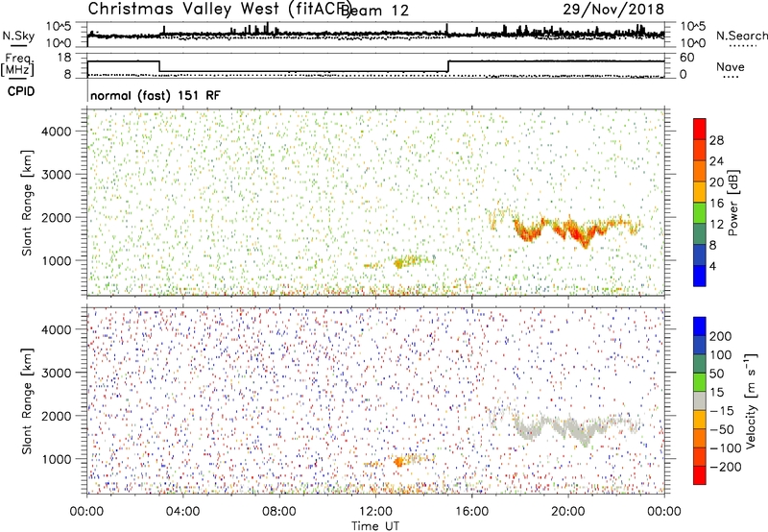Click the '1000' tick on velocity panel
This screenshot has height=532, width=768.
point(56,459)
